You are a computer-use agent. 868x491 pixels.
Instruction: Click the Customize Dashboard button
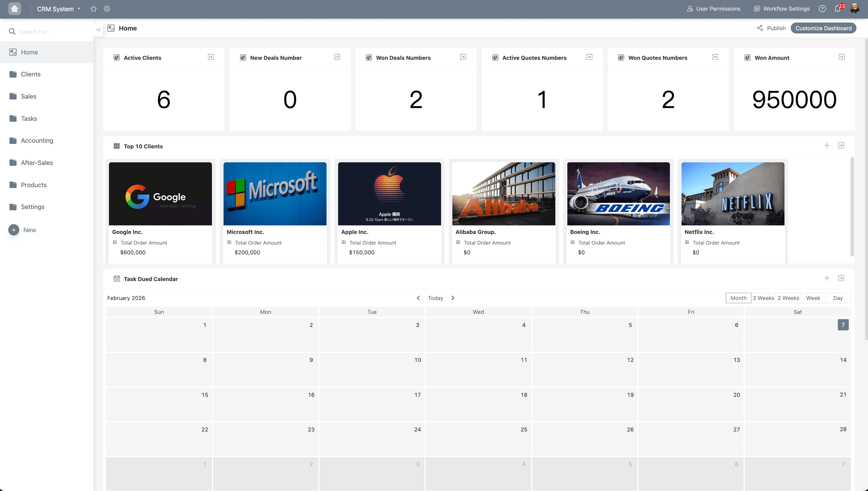coord(823,28)
